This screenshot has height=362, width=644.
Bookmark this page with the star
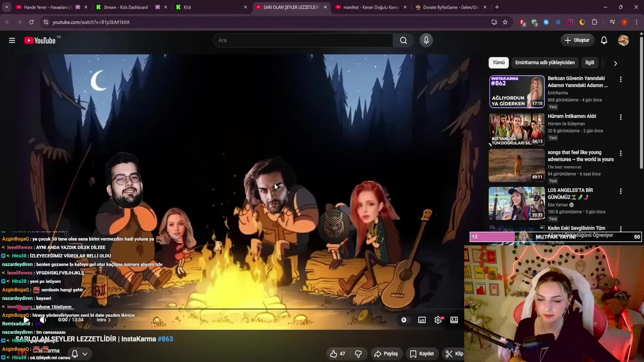click(505, 22)
